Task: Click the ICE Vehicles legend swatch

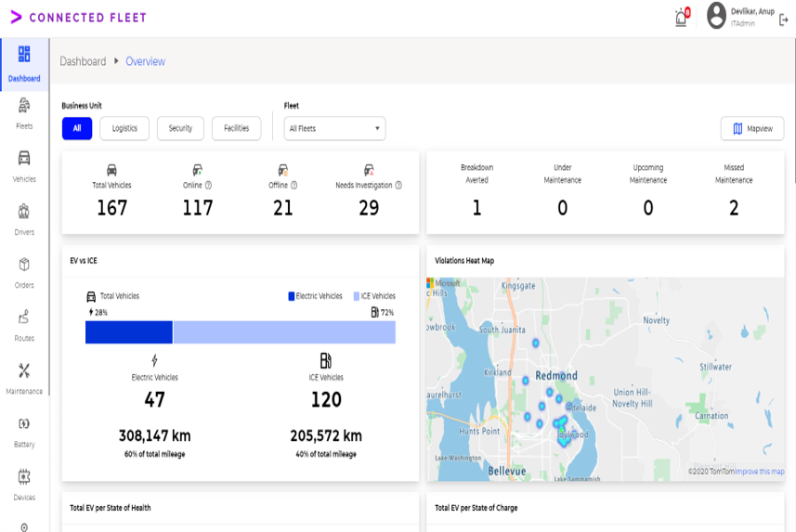Action: point(357,296)
